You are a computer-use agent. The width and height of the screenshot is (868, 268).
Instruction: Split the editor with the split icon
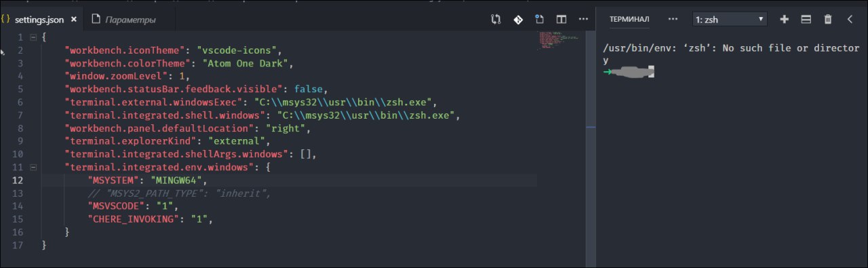tap(561, 20)
